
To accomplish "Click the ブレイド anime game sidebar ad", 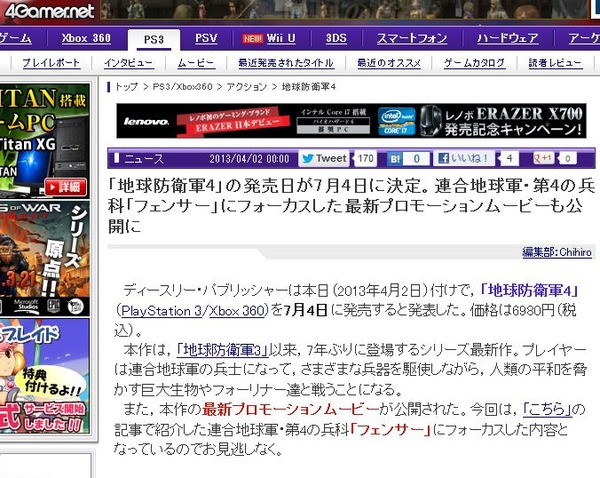I will pyautogui.click(x=45, y=377).
